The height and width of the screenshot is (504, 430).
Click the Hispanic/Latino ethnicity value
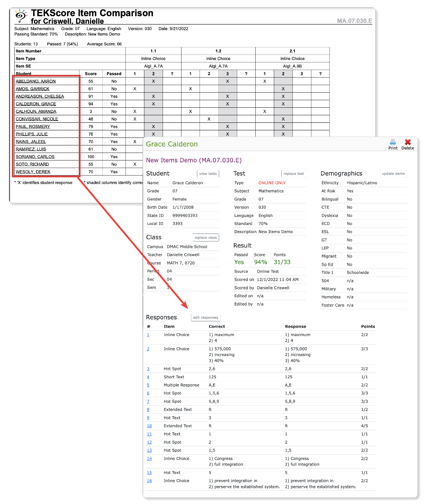click(362, 183)
